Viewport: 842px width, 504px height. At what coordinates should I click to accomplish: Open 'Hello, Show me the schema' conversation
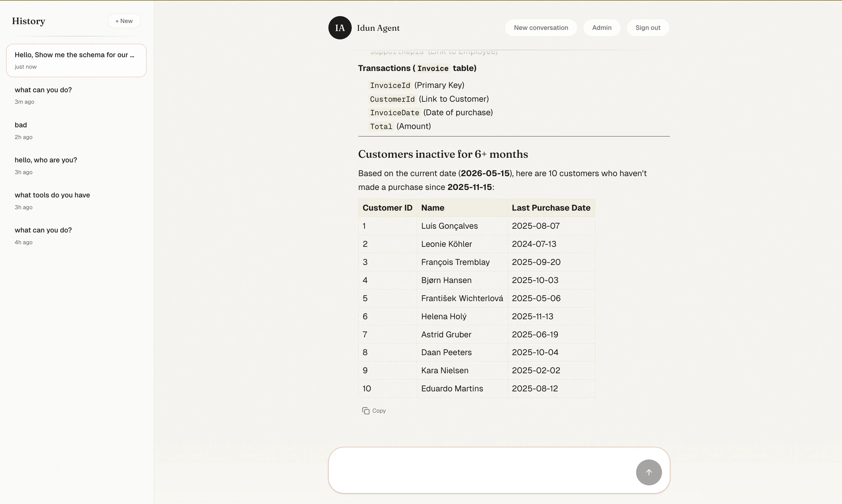76,60
